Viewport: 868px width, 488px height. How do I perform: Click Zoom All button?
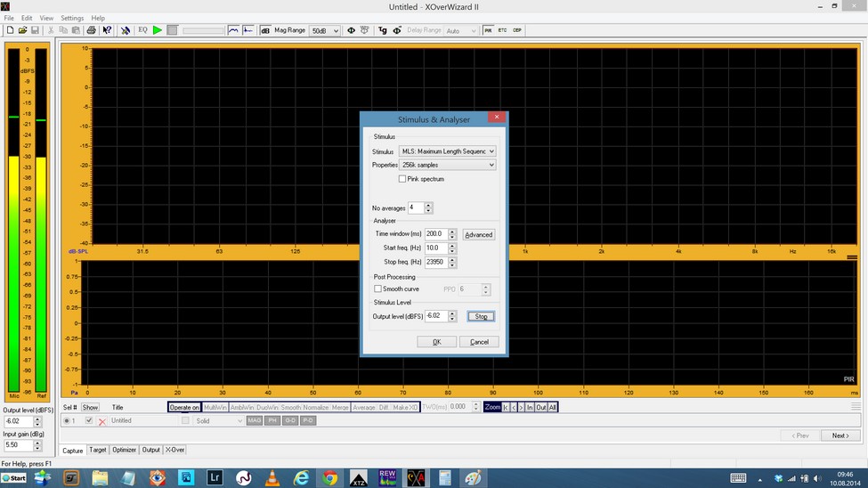[553, 407]
